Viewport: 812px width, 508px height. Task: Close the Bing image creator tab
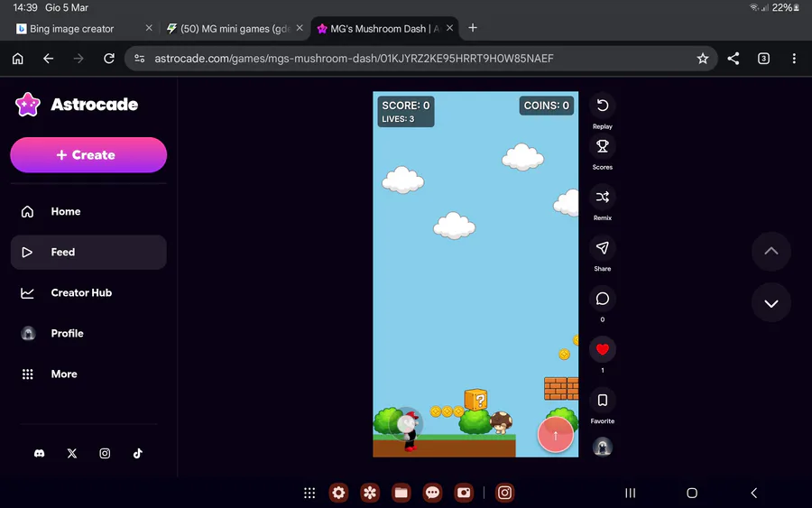pyautogui.click(x=149, y=28)
